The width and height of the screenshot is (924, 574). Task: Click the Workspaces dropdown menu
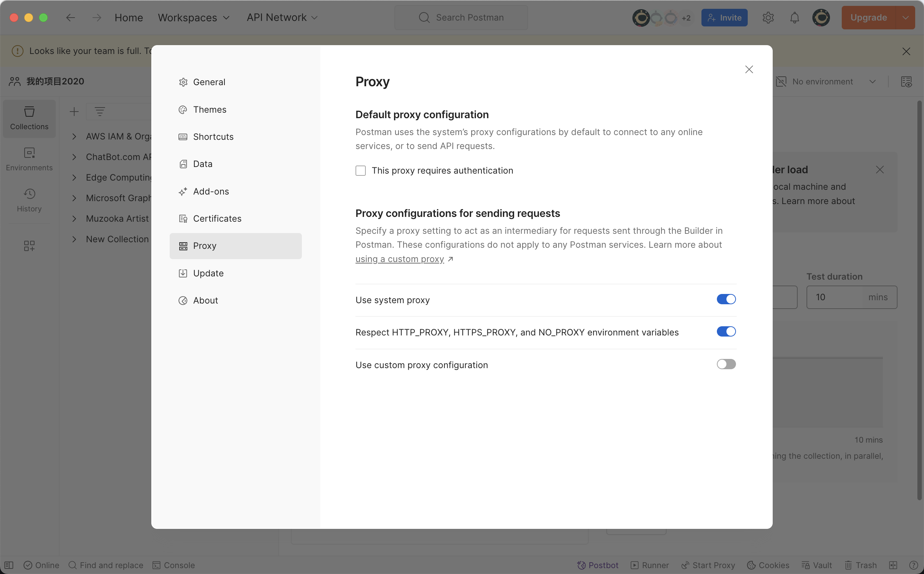point(193,17)
